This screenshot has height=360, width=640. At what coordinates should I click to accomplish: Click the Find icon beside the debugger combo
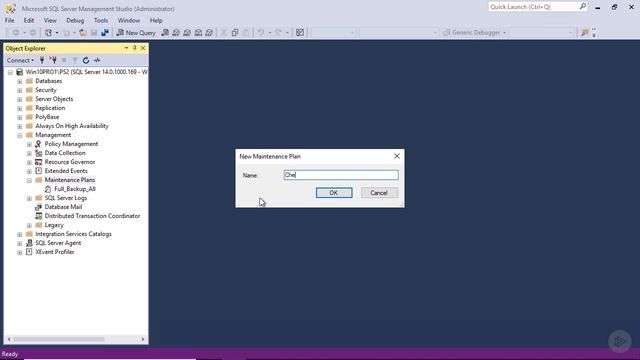click(585, 33)
